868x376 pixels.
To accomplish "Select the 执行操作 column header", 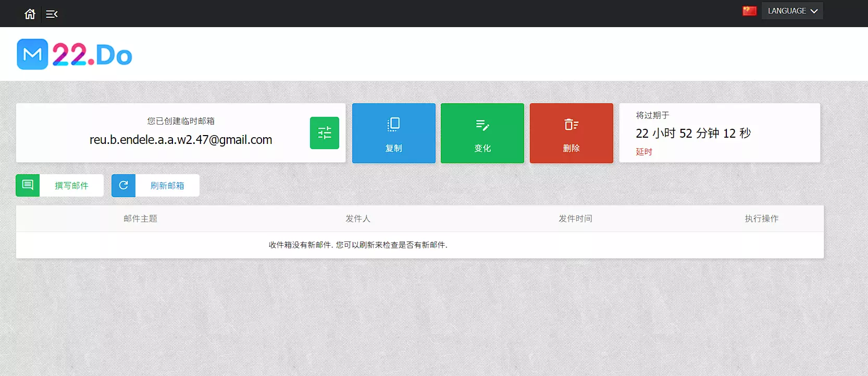I will click(x=761, y=219).
